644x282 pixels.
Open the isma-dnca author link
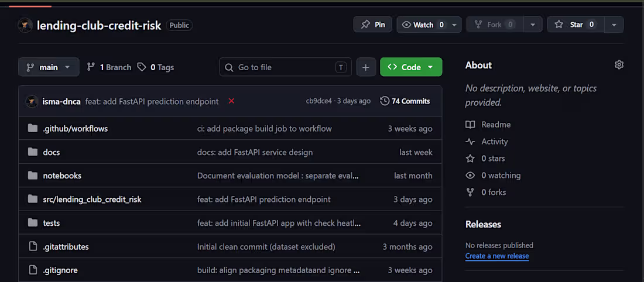click(x=61, y=101)
